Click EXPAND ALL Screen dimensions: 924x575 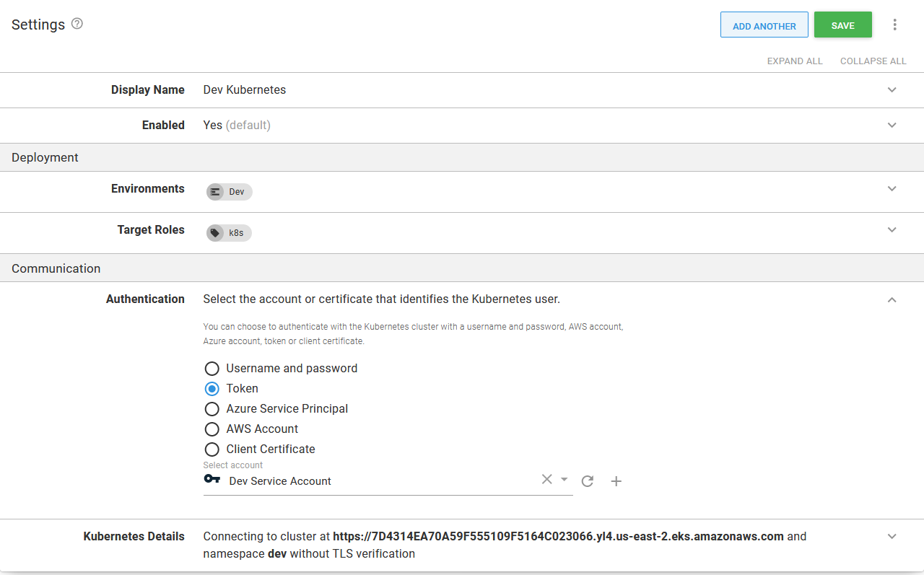[795, 61]
